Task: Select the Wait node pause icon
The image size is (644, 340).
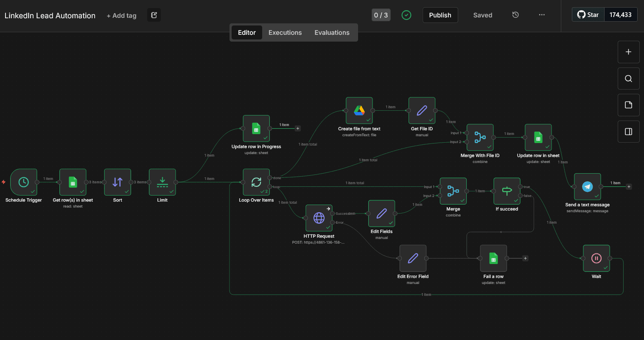Action: [596, 259]
